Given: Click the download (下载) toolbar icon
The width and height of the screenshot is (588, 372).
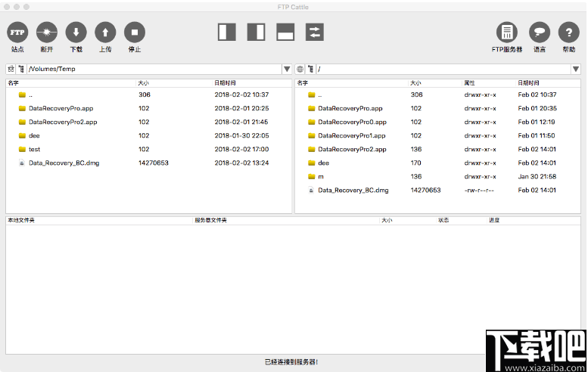Looking at the screenshot, I should [x=76, y=33].
